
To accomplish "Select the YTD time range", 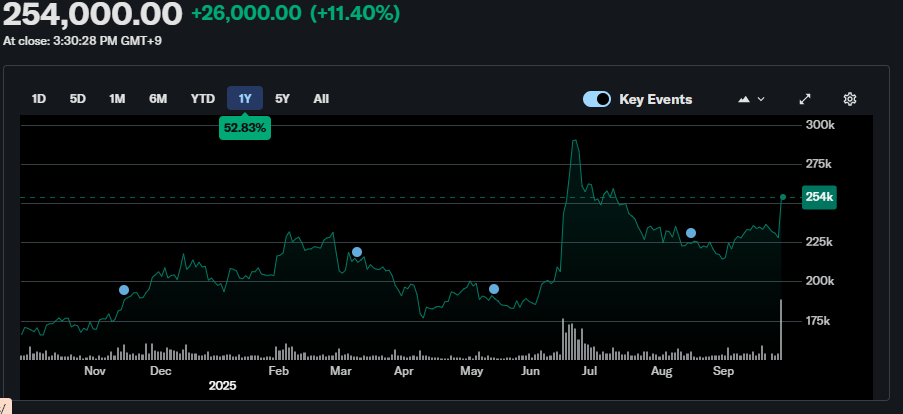I will coord(203,99).
